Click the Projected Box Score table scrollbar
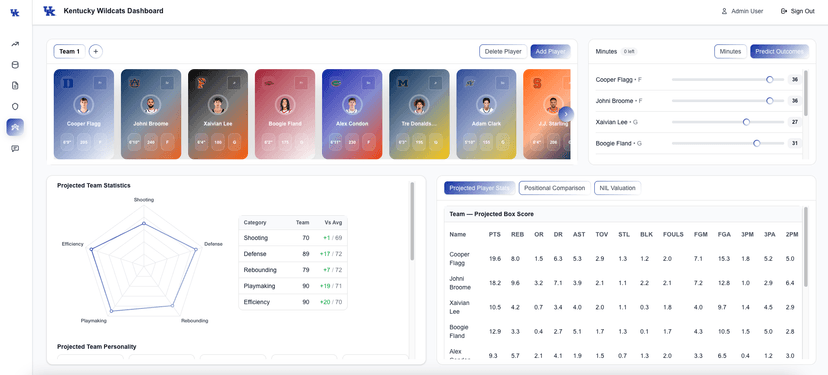Viewport: 828px width, 375px height. (805, 247)
